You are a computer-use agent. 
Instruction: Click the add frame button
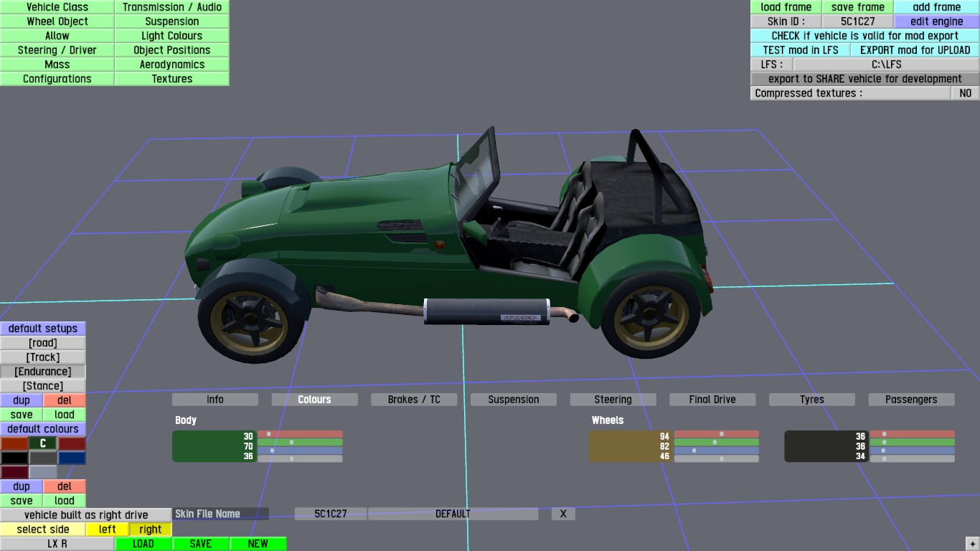pos(937,7)
